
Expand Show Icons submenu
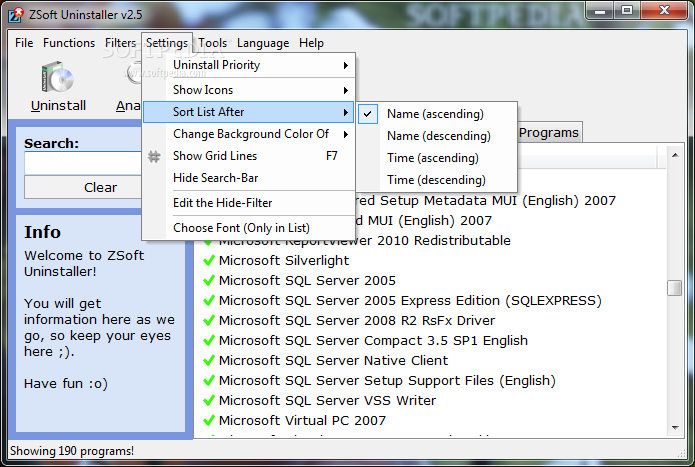click(248, 90)
